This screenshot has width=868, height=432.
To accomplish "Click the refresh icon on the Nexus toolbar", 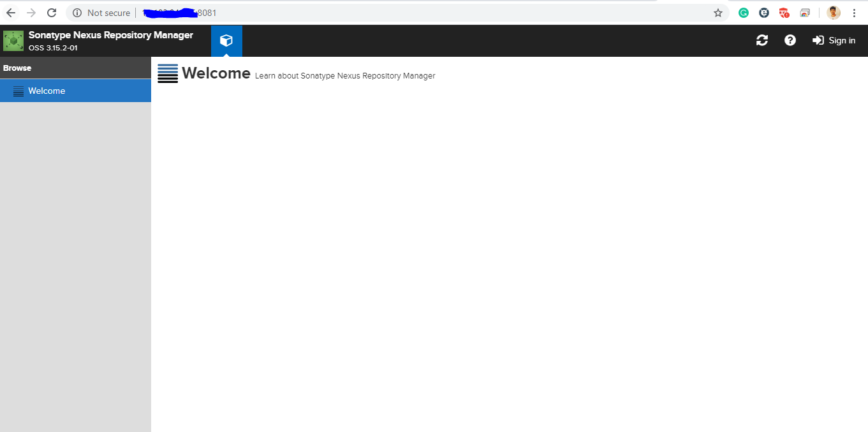I will [762, 40].
